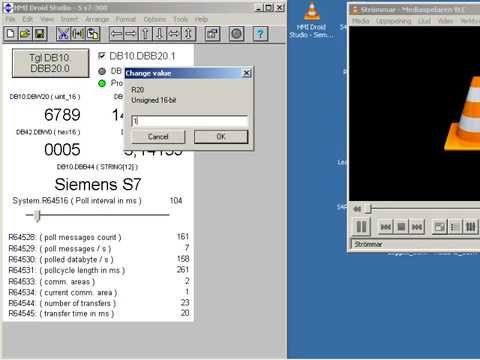Screen dimensions: 480x360
Task: Open the Ljud menu in VLC
Action: coord(424,21)
